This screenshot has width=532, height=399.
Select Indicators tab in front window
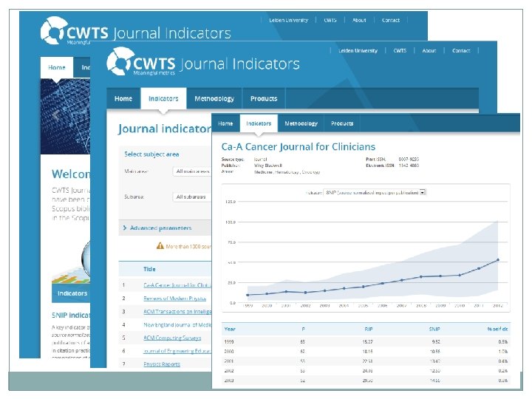tap(259, 123)
